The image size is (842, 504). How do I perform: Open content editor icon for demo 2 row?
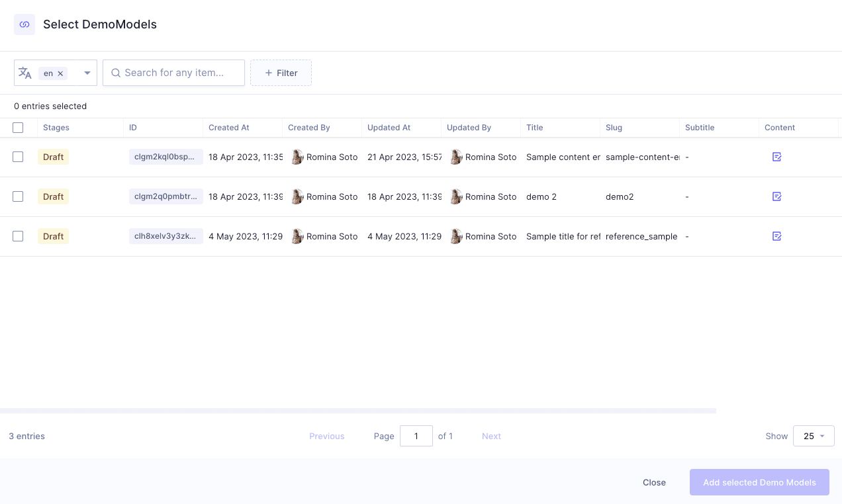[776, 196]
